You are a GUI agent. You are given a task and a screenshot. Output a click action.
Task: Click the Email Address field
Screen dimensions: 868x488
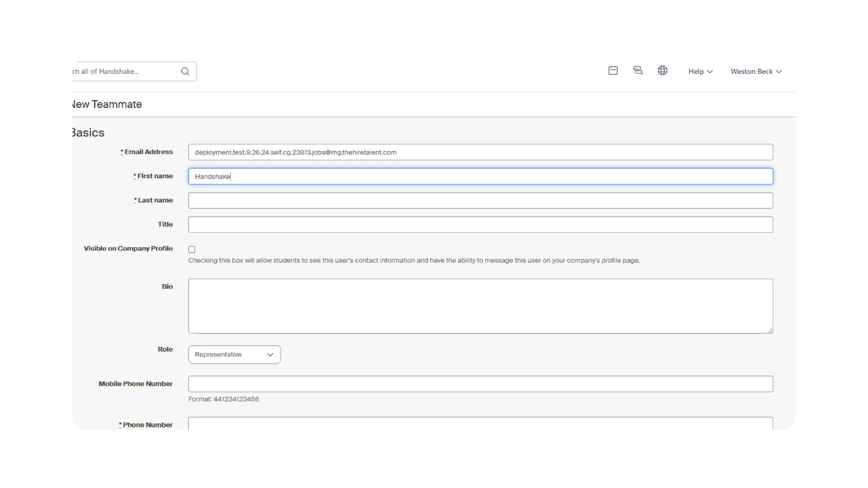(x=480, y=152)
